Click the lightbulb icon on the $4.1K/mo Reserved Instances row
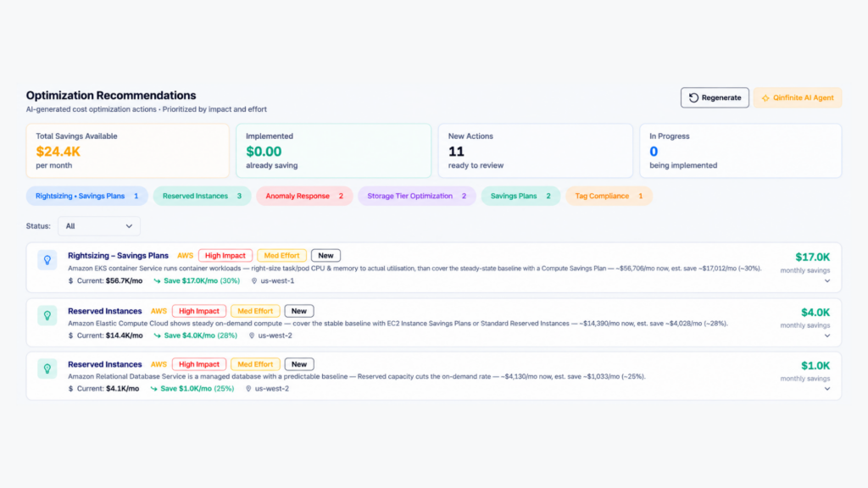Image resolution: width=868 pixels, height=488 pixels. click(x=47, y=369)
